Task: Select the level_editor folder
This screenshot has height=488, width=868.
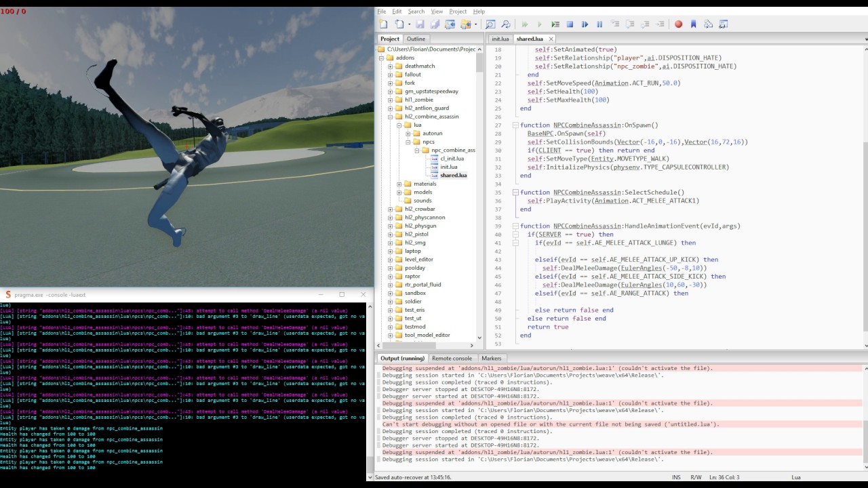Action: tap(418, 259)
